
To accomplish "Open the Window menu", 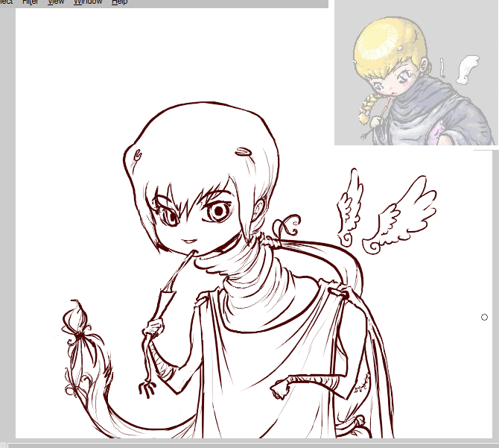I will tap(88, 2).
